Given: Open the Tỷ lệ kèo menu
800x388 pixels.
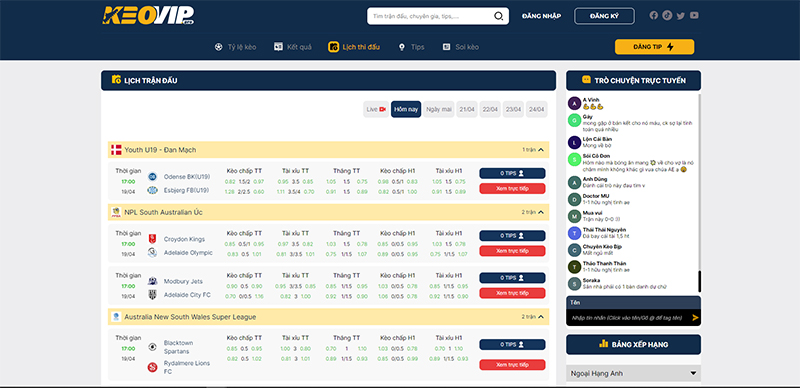Looking at the screenshot, I should pyautogui.click(x=235, y=47).
